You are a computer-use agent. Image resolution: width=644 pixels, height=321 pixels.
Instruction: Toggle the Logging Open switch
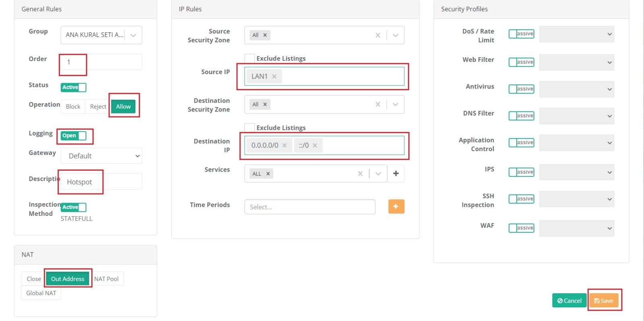[x=74, y=136]
